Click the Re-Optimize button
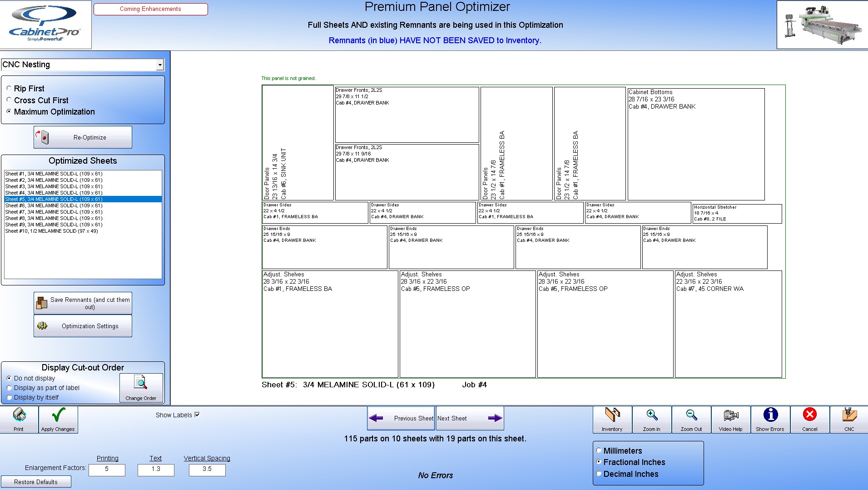 click(83, 137)
